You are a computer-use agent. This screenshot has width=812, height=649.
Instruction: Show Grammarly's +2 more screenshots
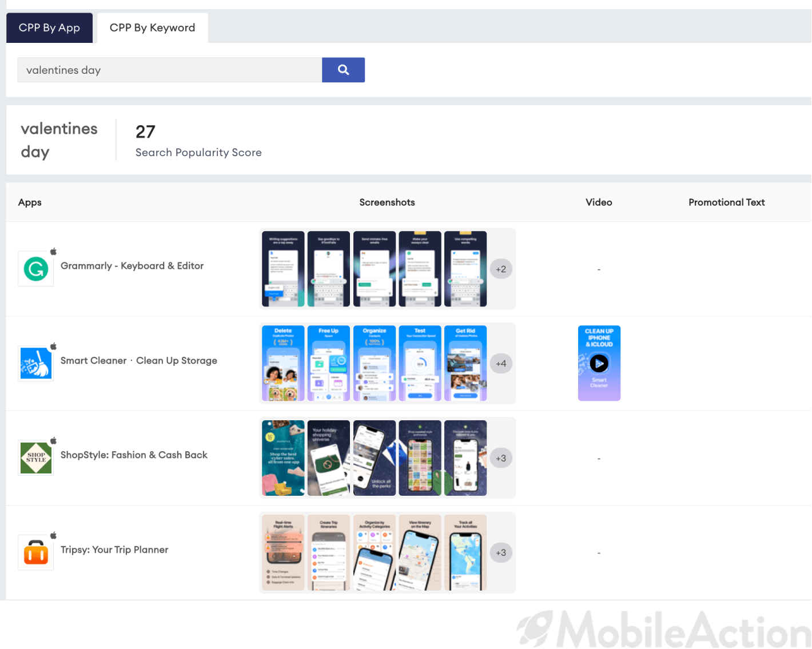501,269
